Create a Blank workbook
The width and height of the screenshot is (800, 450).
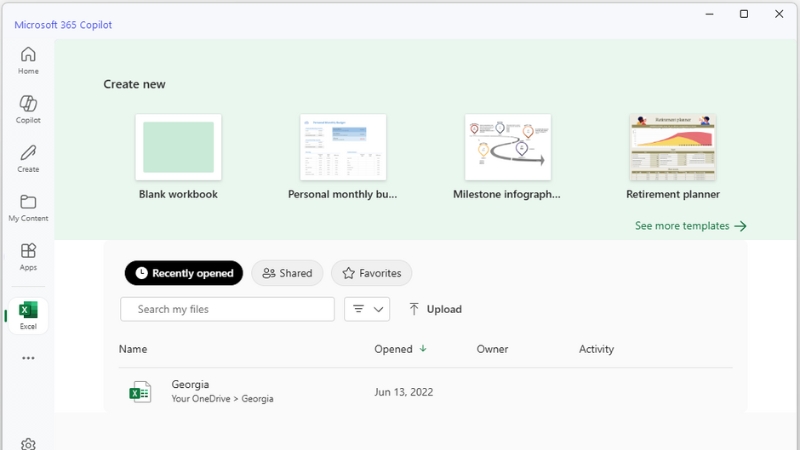tap(178, 157)
